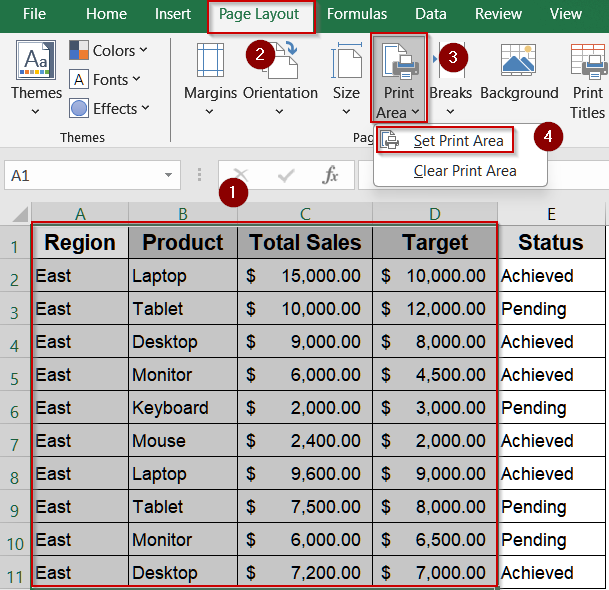The height and width of the screenshot is (590, 609).
Task: Click the 15,000.00 total sales cell
Action: [305, 275]
